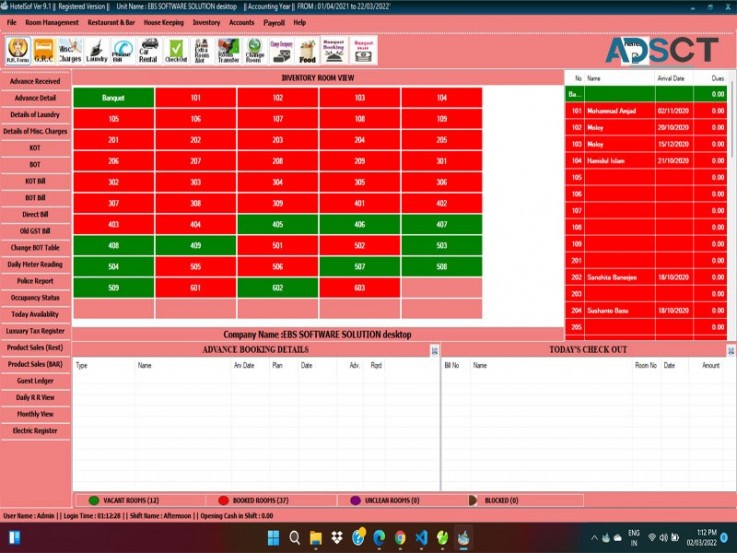Open File Explorer from the taskbar
This screenshot has width=737, height=553.
coord(316,537)
